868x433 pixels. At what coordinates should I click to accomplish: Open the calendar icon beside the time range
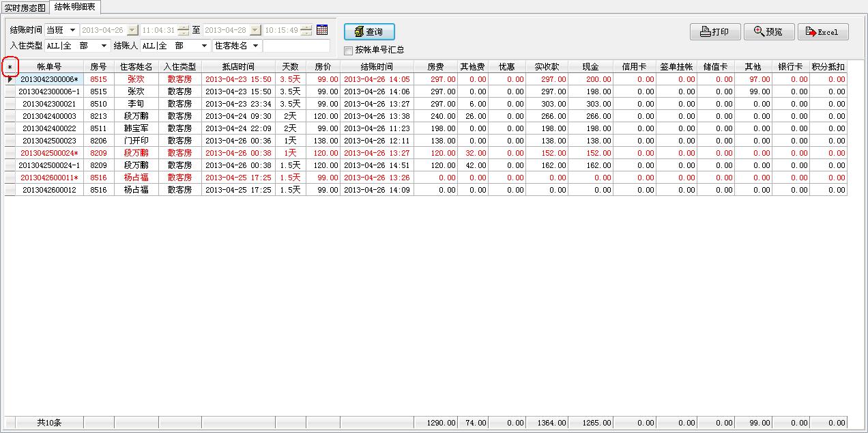pyautogui.click(x=322, y=30)
